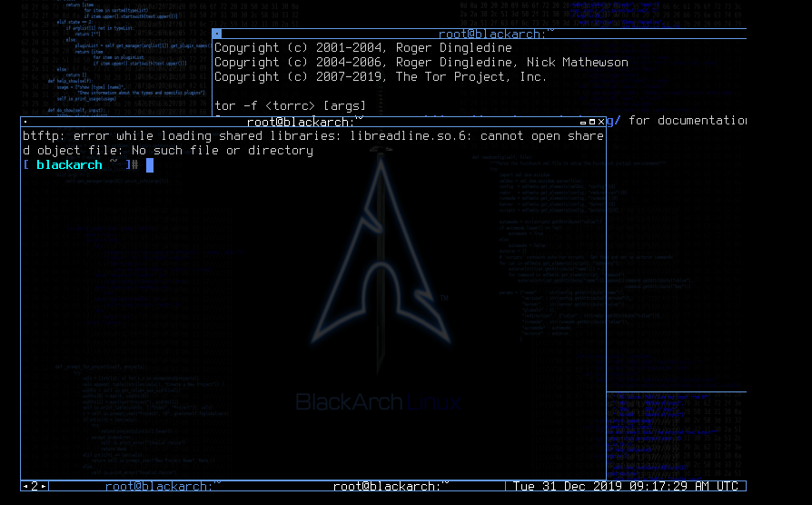The height and width of the screenshot is (505, 812).
Task: Focus the front terminal titlebar root@blackarch
Action: pyautogui.click(x=304, y=123)
